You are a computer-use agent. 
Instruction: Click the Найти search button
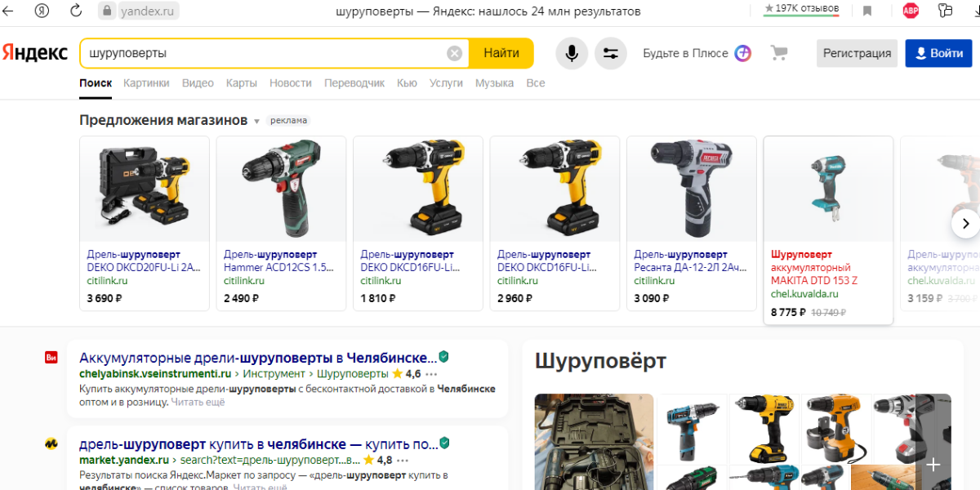(x=501, y=52)
